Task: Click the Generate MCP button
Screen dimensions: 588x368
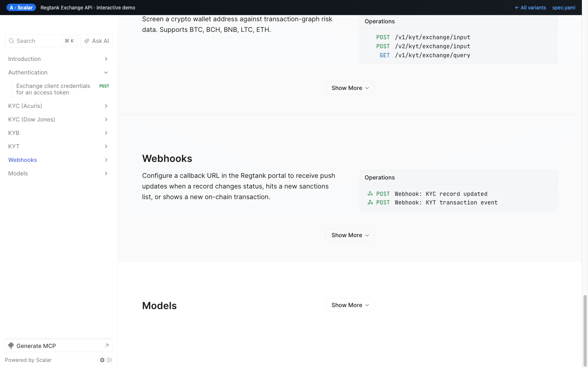Action: coord(59,346)
